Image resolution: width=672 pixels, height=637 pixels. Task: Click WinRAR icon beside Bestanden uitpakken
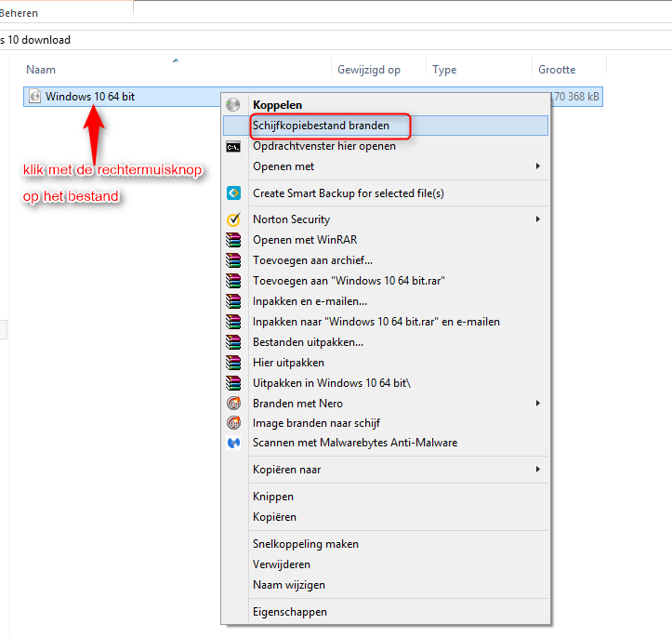point(233,342)
